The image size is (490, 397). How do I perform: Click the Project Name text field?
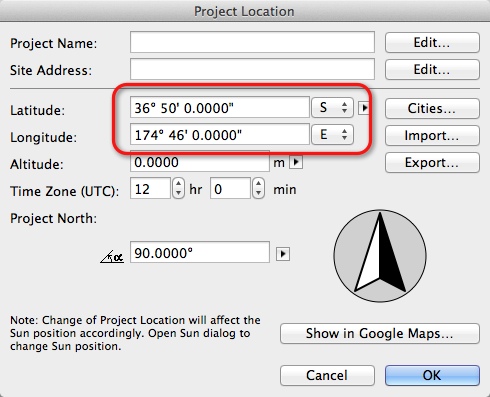(x=252, y=42)
